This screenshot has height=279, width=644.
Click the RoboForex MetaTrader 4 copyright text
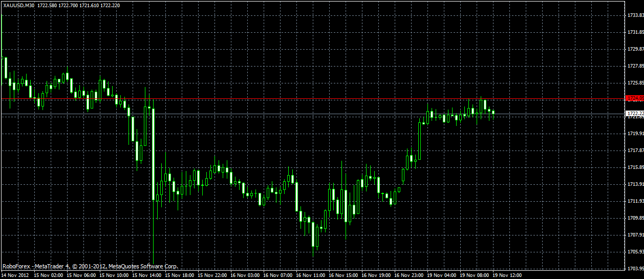click(90, 267)
